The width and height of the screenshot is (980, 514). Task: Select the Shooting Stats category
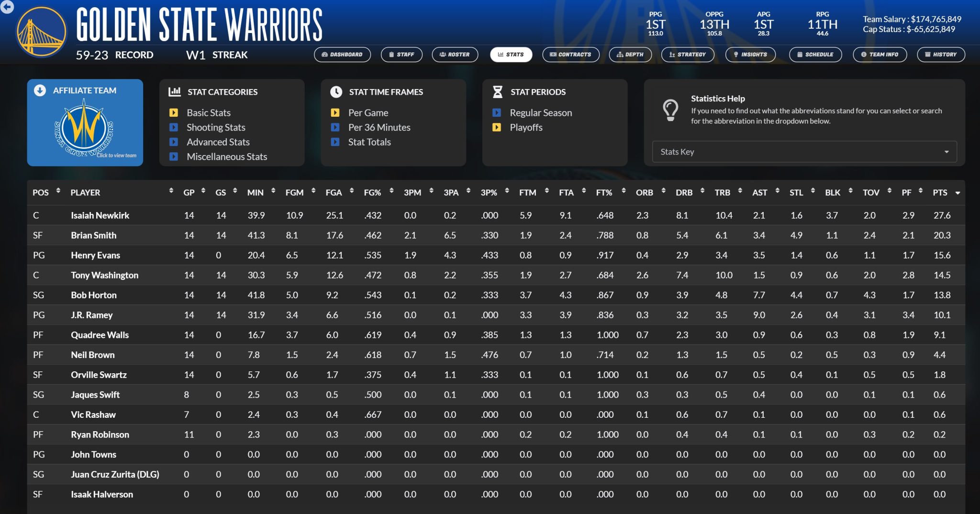215,127
